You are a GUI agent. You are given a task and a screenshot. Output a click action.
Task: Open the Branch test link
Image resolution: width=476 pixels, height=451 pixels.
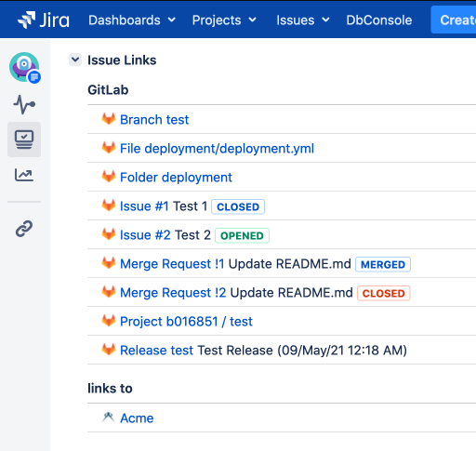click(x=154, y=120)
